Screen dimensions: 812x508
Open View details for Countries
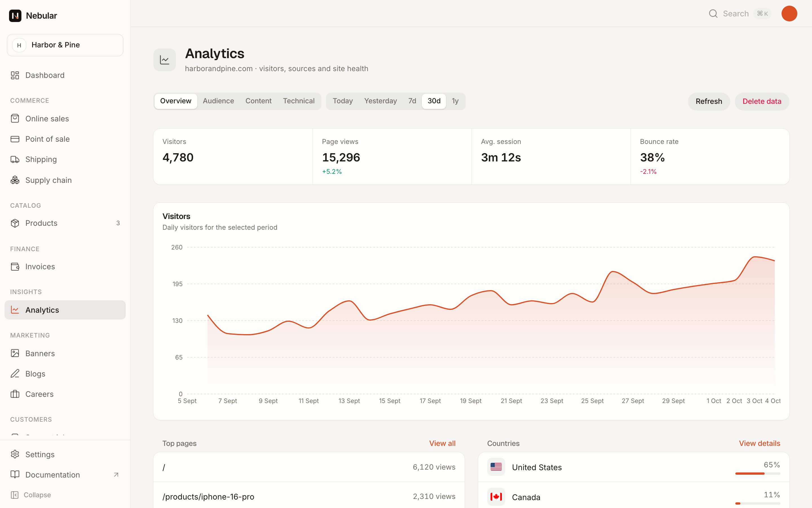(x=759, y=443)
